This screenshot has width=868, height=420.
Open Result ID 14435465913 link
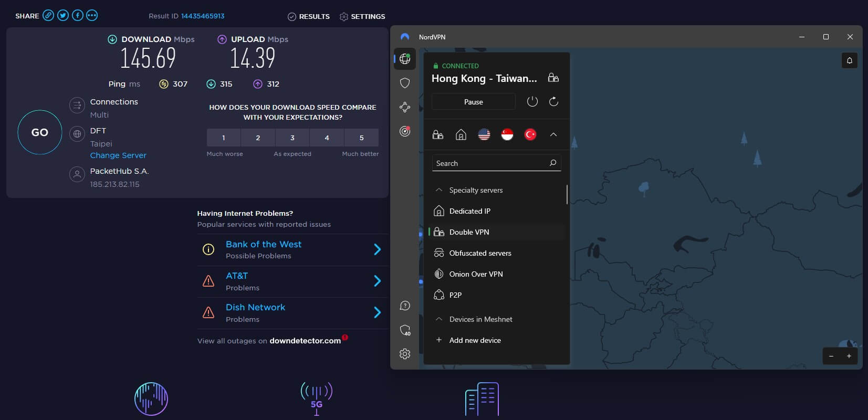click(x=203, y=16)
